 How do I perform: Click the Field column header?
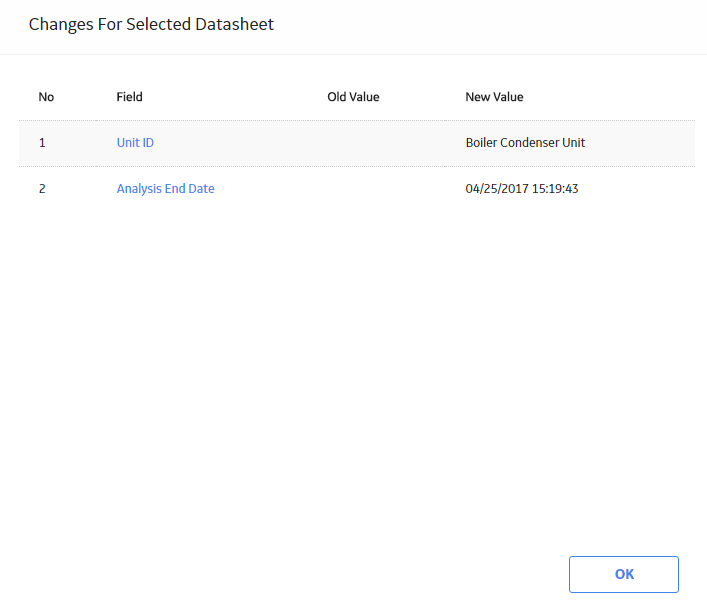[x=129, y=97]
